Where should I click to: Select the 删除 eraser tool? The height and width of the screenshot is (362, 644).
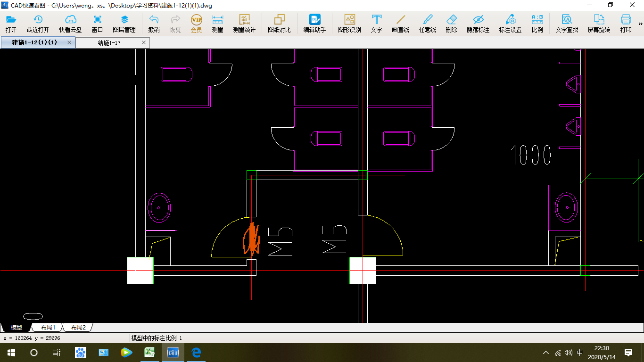[451, 24]
